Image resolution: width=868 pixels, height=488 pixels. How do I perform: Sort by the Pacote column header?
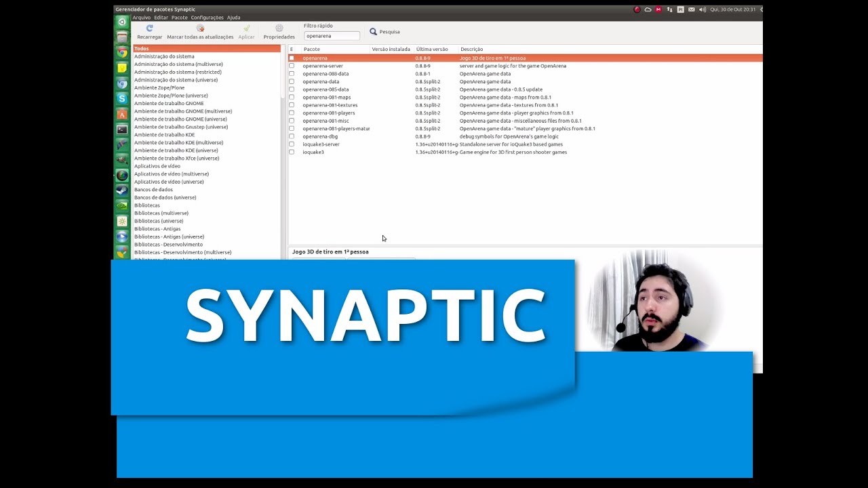(335, 49)
